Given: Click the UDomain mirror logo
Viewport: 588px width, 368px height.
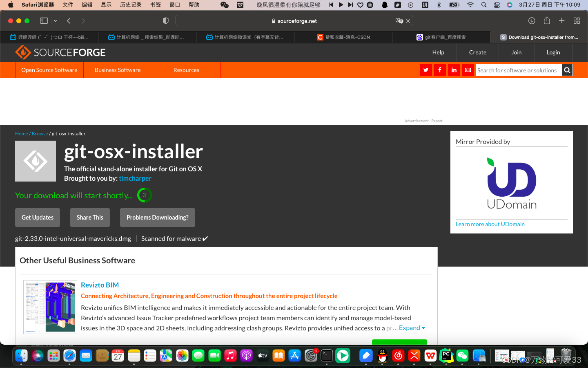Looking at the screenshot, I should [512, 183].
